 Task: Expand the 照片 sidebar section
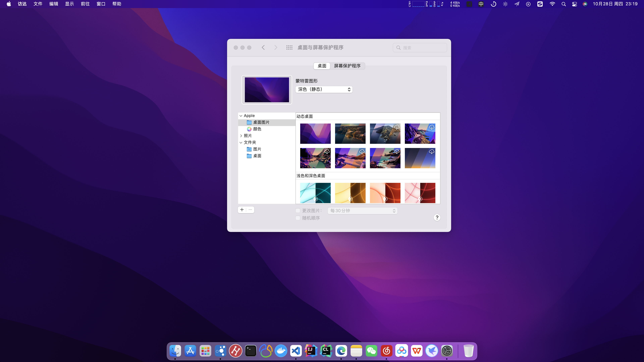pyautogui.click(x=241, y=136)
